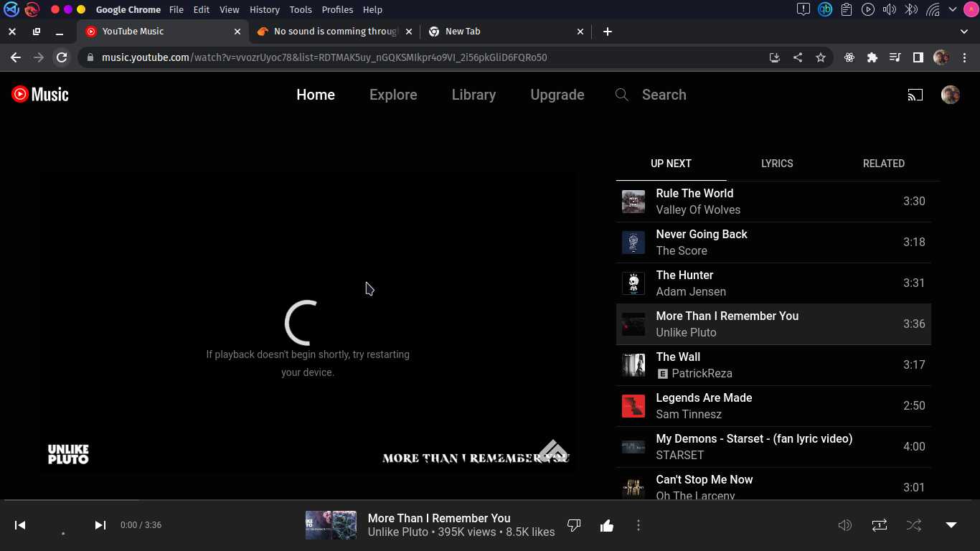Screen dimensions: 980x551
Task: Open the system volume tray icon
Action: click(890, 10)
